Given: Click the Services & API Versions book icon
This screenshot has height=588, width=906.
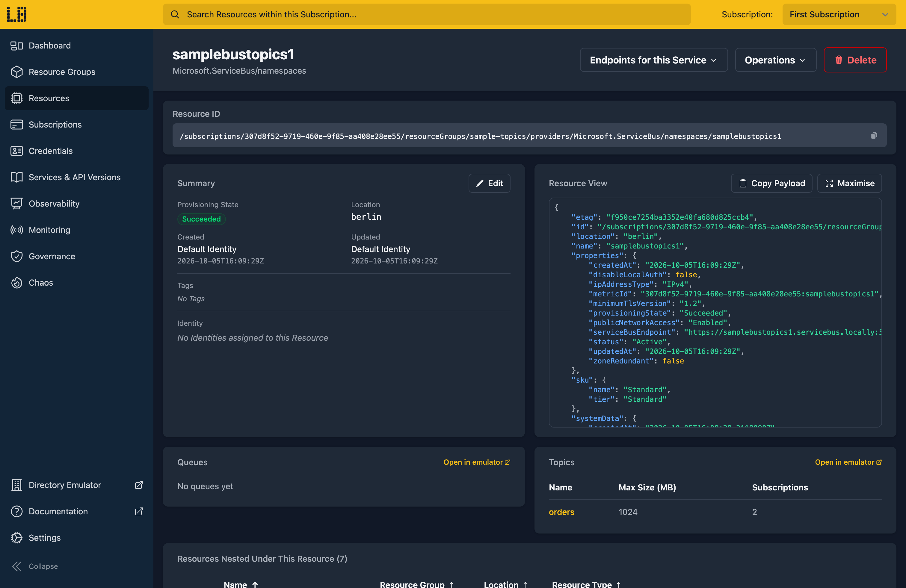Looking at the screenshot, I should 17,177.
